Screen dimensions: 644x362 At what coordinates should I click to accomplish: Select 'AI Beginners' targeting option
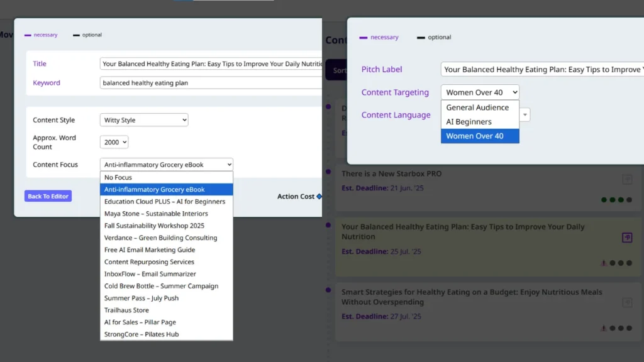coord(469,122)
